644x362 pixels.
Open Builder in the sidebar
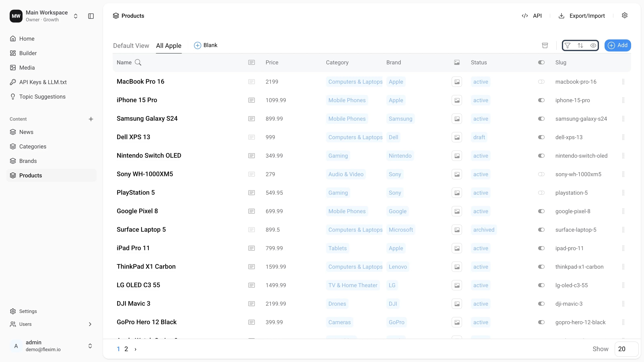[x=52, y=53]
